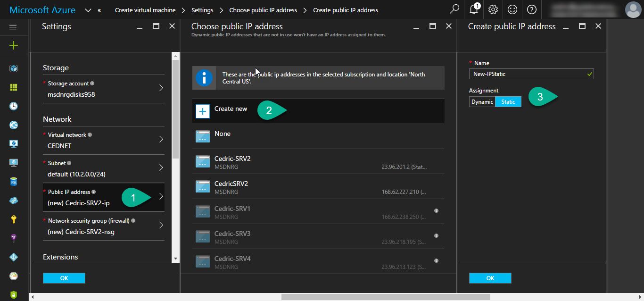This screenshot has width=644, height=301.
Task: Click info icon next to Virtual network
Action: click(90, 134)
